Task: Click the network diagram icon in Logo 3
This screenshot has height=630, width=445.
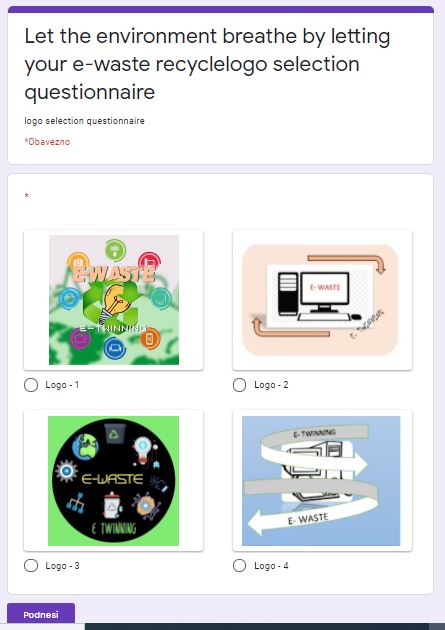Action: coord(75,503)
